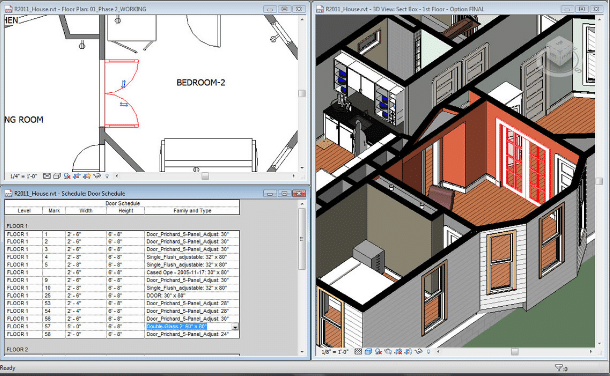Viewport: 610px width, 376px height.
Task: Open the floor plan view scale selector showing 1/4" = 1'-0"
Action: [23, 176]
